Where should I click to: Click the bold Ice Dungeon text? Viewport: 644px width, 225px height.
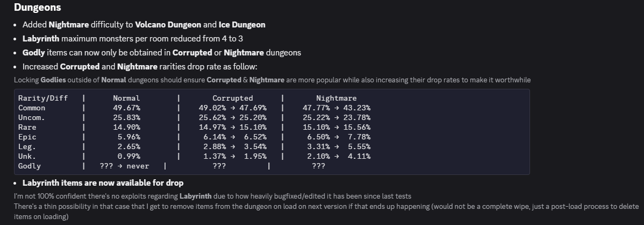coord(242,25)
